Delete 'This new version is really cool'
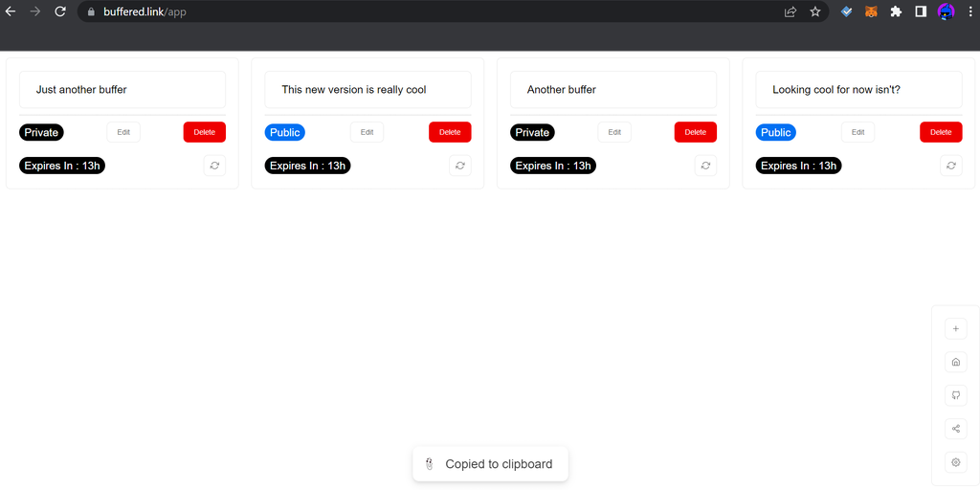This screenshot has height=490, width=980. [450, 132]
